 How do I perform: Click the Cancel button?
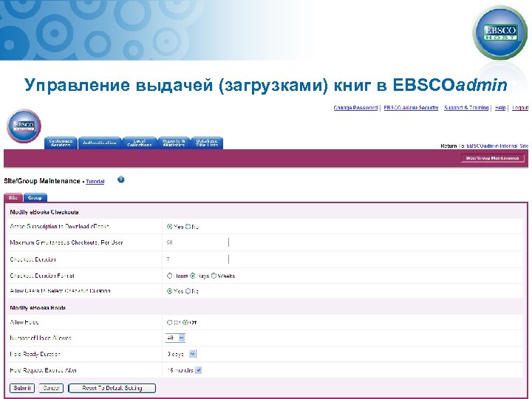point(51,388)
